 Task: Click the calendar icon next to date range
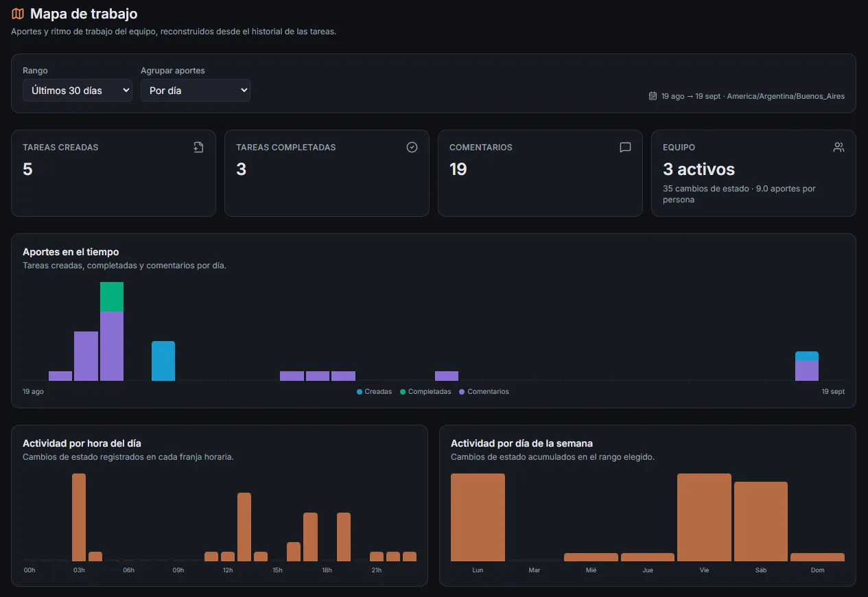pos(653,96)
